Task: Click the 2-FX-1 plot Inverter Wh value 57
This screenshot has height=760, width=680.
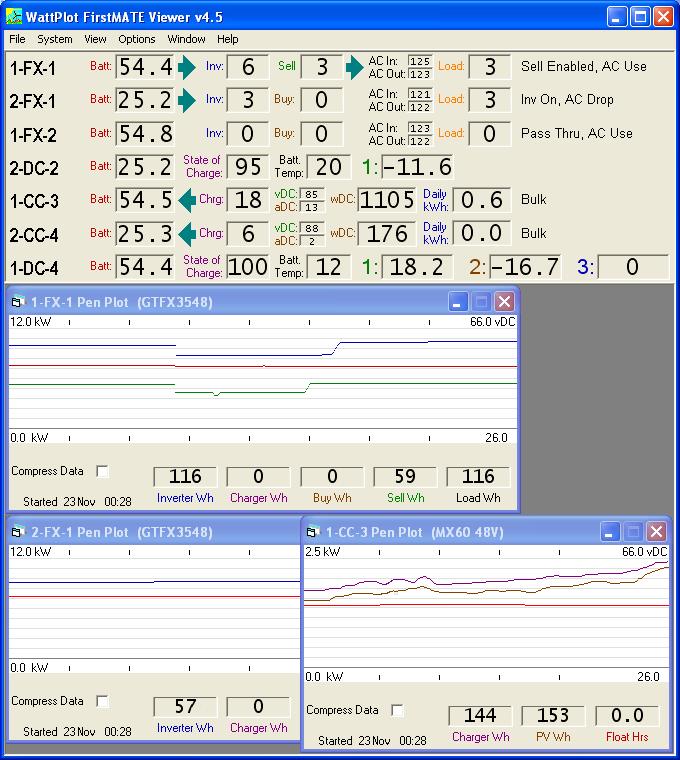Action: coord(185,706)
